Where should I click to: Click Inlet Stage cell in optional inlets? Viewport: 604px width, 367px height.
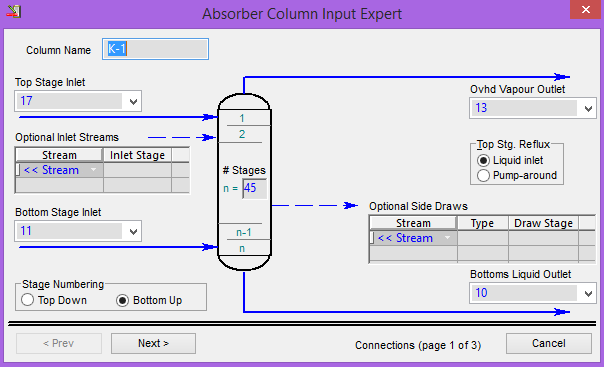137,170
